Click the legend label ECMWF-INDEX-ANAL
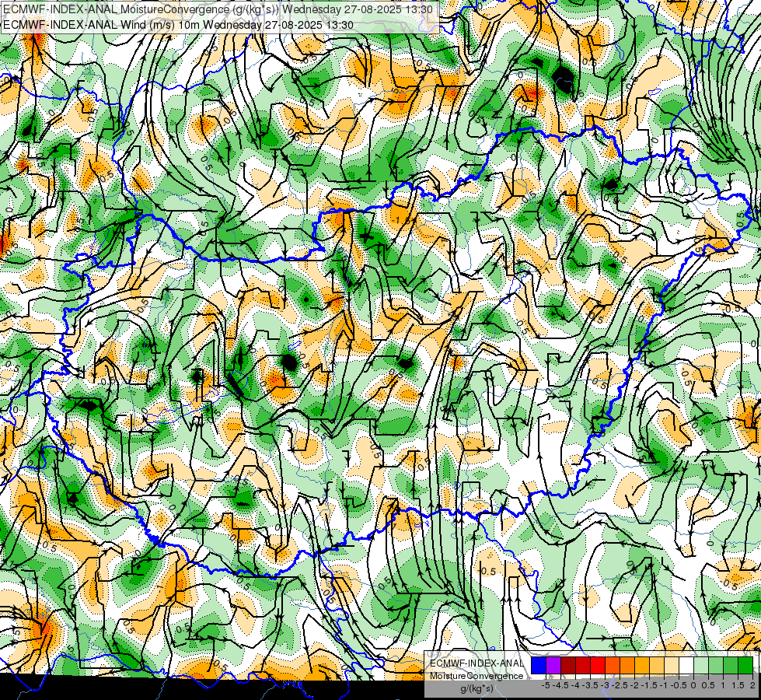Screen dimensions: 761x700 tap(476, 663)
